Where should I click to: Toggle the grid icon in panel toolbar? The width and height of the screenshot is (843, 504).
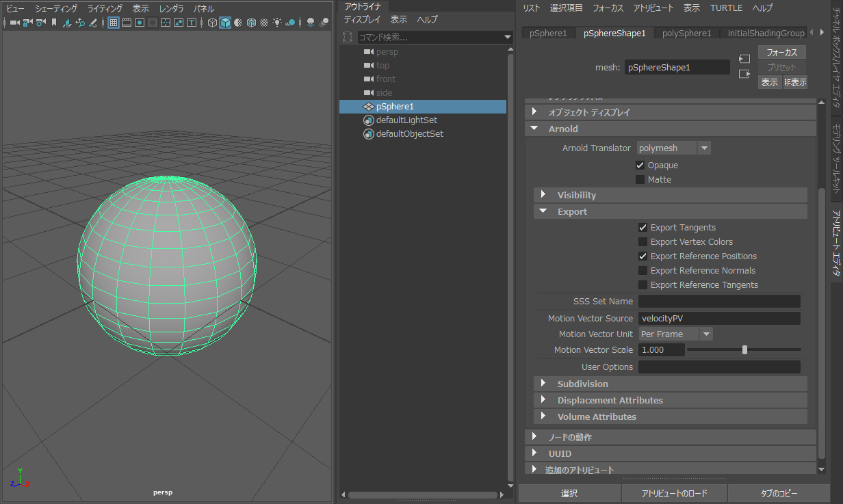click(113, 23)
